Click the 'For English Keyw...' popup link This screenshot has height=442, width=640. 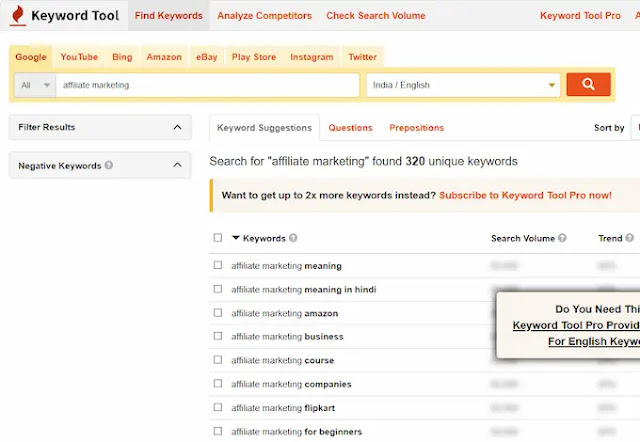(x=594, y=341)
